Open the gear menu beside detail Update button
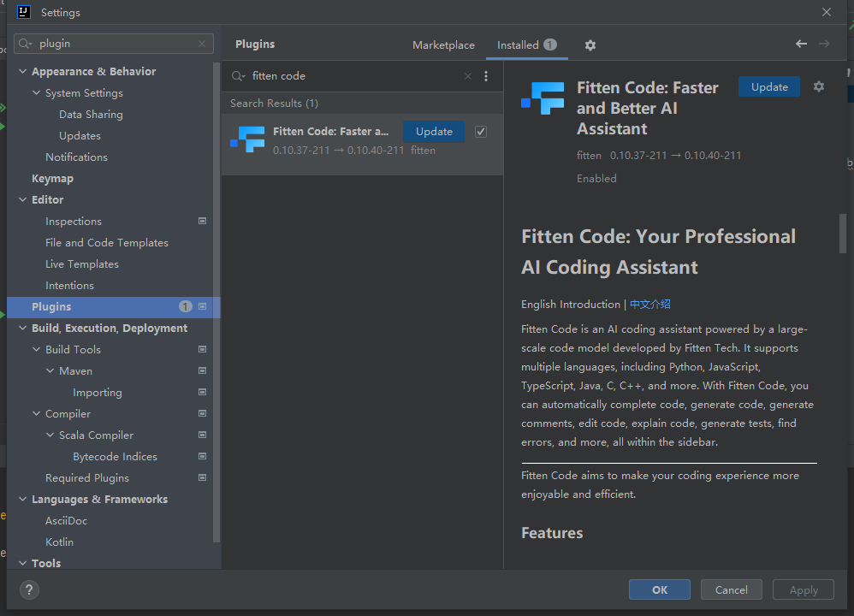854x616 pixels. click(x=819, y=86)
